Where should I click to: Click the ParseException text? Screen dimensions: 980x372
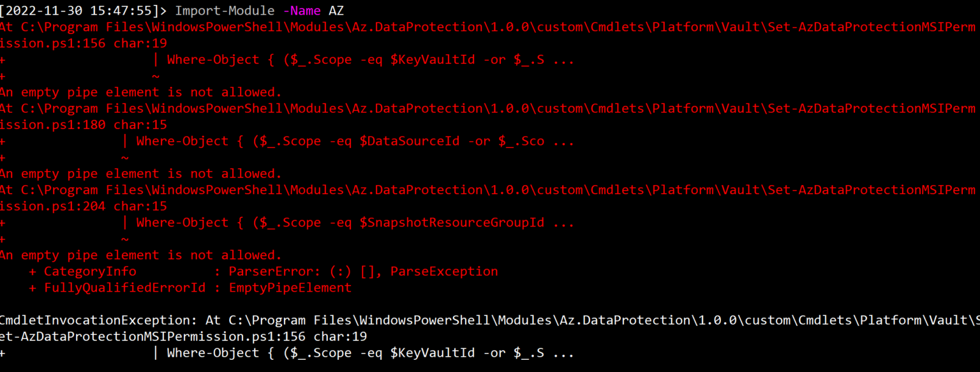(x=444, y=272)
